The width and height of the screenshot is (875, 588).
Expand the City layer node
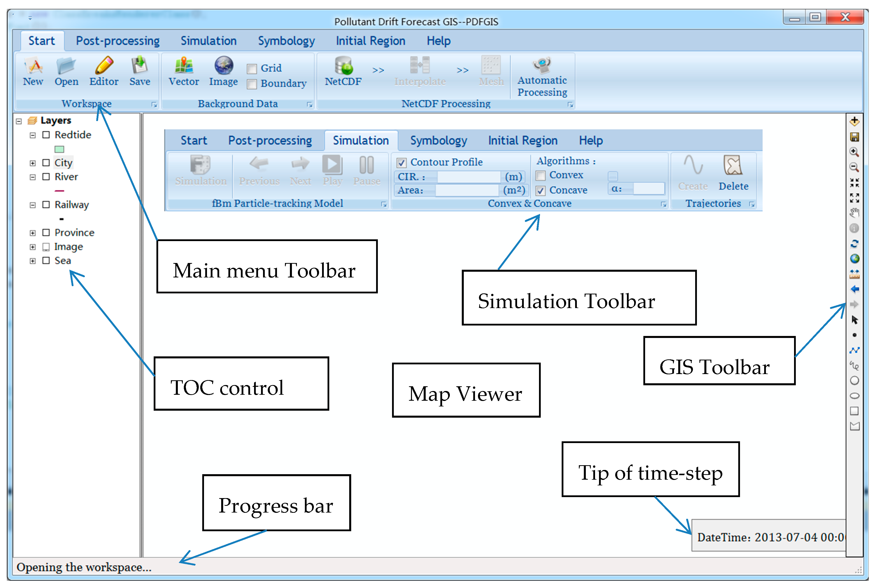tap(33, 163)
